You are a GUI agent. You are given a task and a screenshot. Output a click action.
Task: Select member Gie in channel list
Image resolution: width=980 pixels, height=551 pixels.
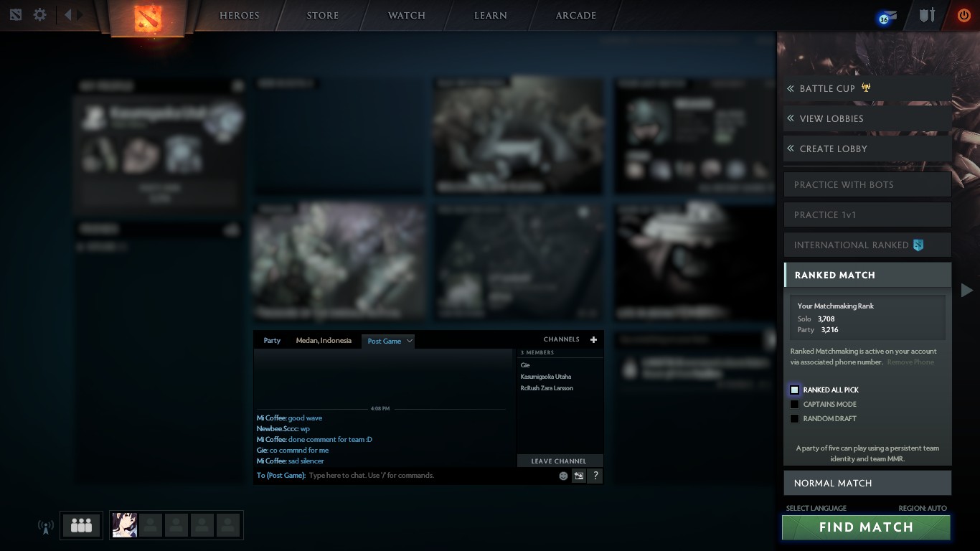tap(525, 365)
